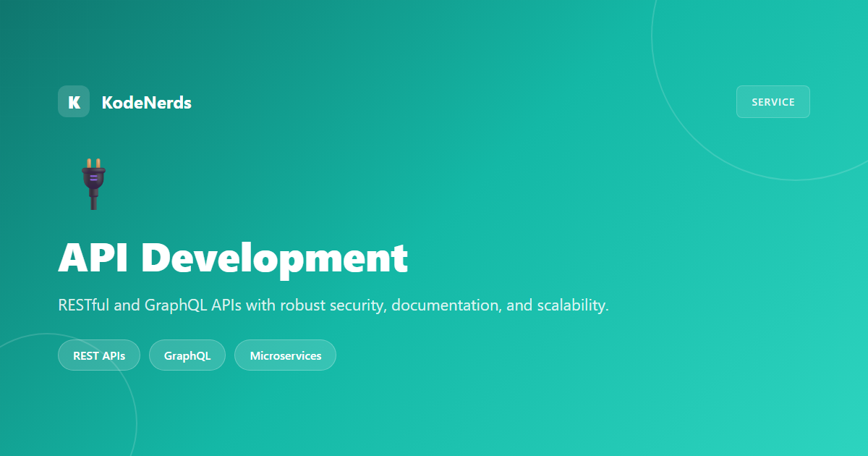Click the SERVICE badge
The image size is (868, 456).
(773, 101)
